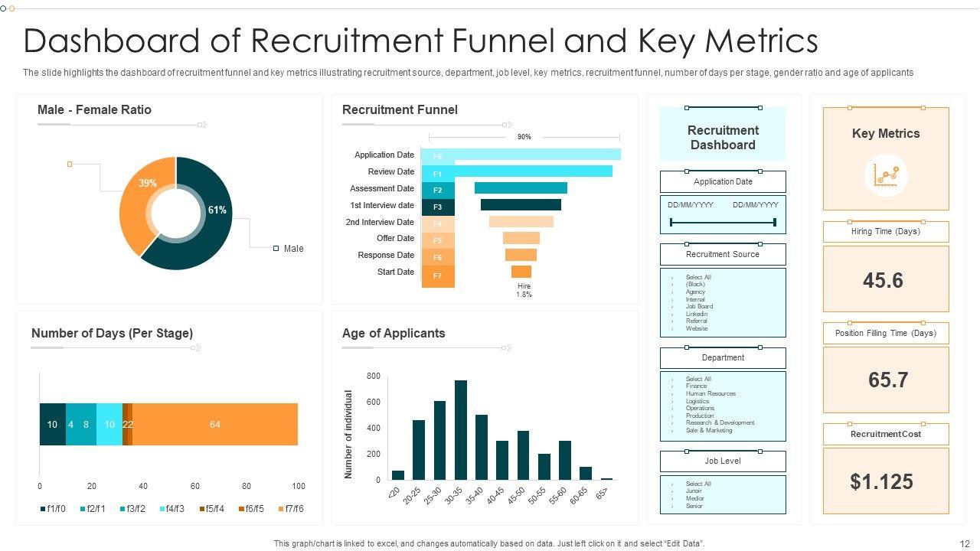The image size is (980, 551).
Task: Click the second DD/MM/YYYY end date field
Action: (x=756, y=205)
